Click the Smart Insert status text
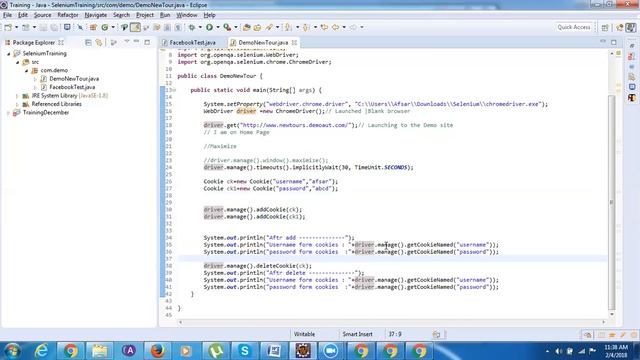This screenshot has height=360, width=640. click(x=357, y=334)
